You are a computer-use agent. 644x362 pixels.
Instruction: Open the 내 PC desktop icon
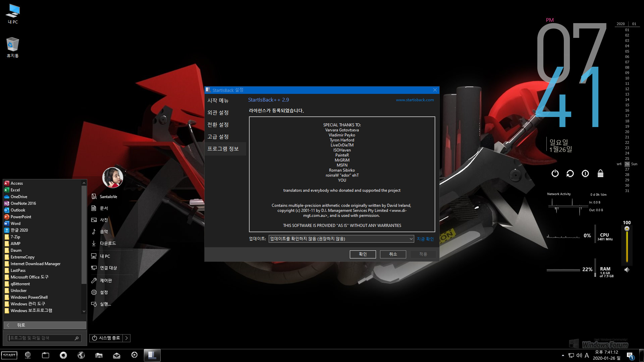tap(13, 14)
